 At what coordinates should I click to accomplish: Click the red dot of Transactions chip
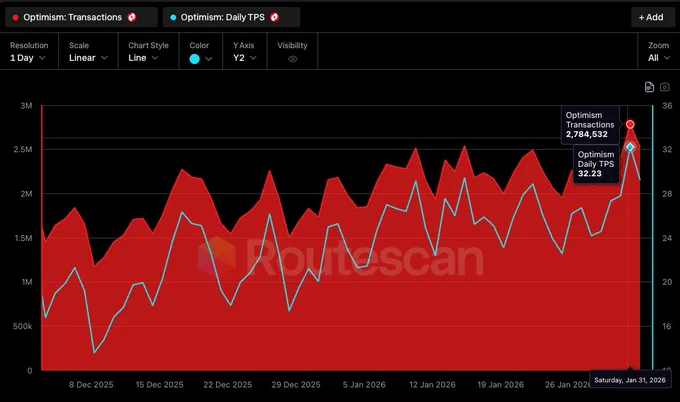point(16,18)
